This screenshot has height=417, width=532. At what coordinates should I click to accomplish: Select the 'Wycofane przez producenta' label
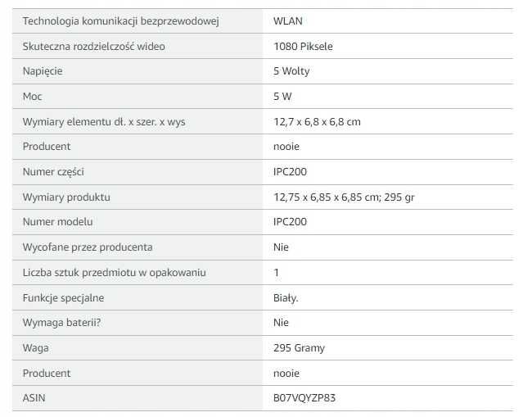click(88, 247)
